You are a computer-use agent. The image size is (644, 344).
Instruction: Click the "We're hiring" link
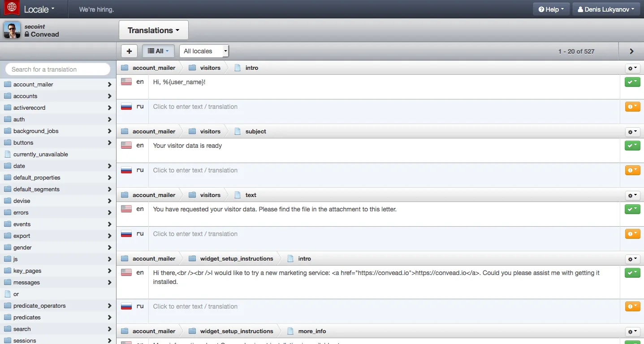coord(95,9)
